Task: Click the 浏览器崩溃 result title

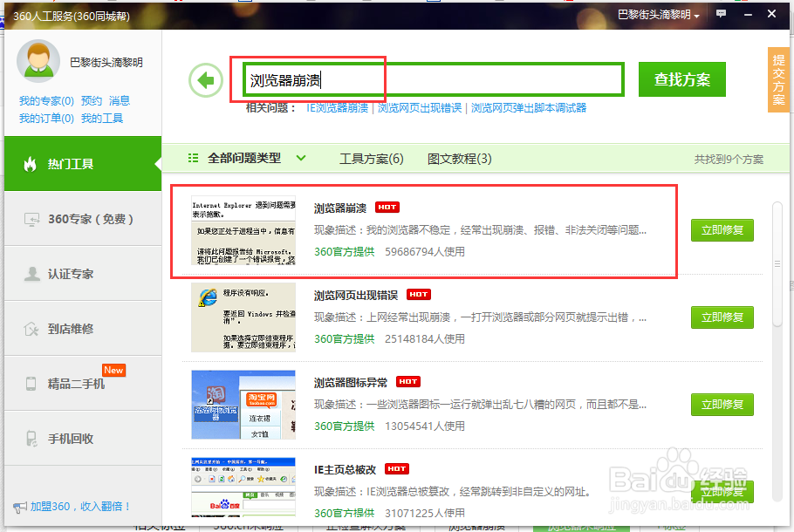Action: pyautogui.click(x=340, y=208)
